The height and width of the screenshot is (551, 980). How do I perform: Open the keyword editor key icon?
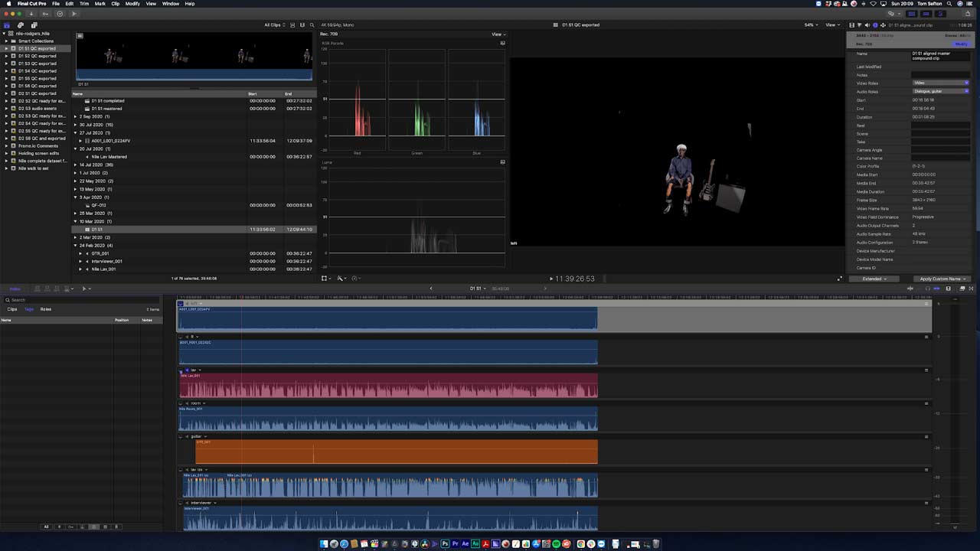(46, 14)
